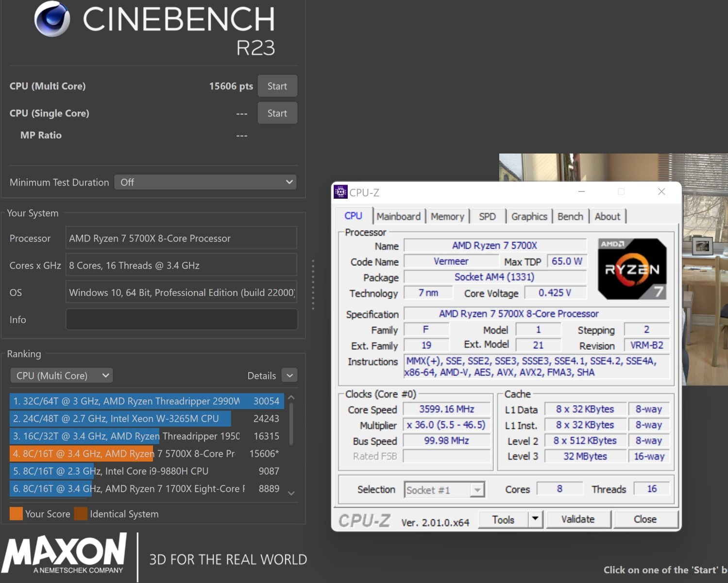This screenshot has width=728, height=583.
Task: Select ranking row 6 Ryzen 7 1700X
Action: (147, 488)
